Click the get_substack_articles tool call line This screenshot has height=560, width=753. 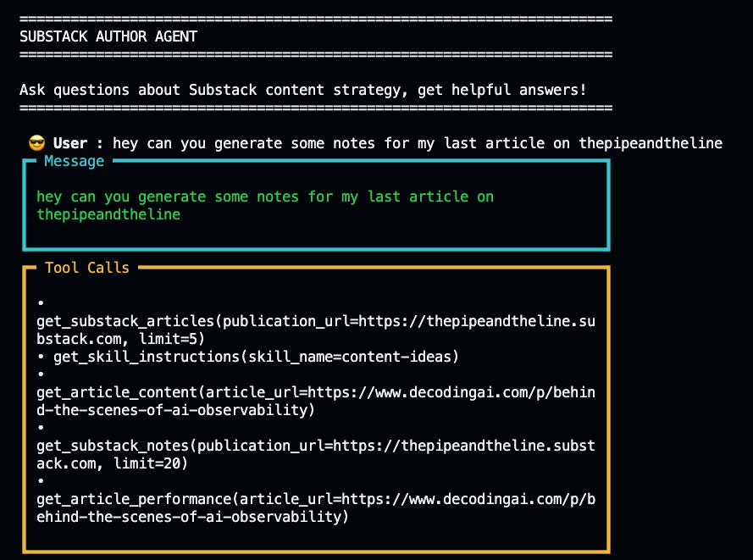click(316, 330)
